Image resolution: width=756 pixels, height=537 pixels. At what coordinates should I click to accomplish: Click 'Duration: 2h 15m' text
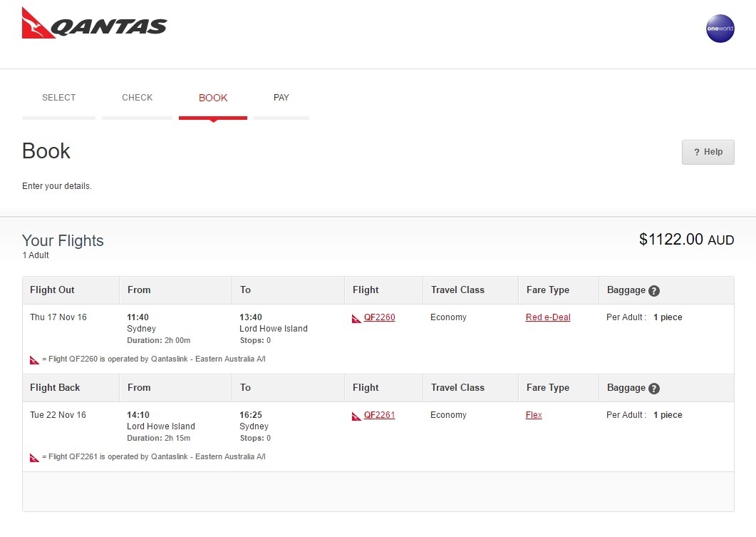coord(159,438)
